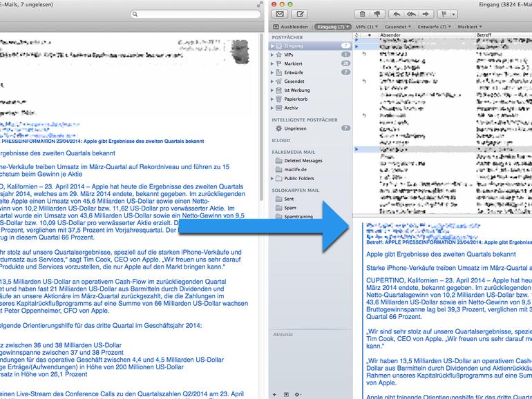Open the Gesendet favorites menu
This screenshot has height=399, width=532.
tap(397, 27)
